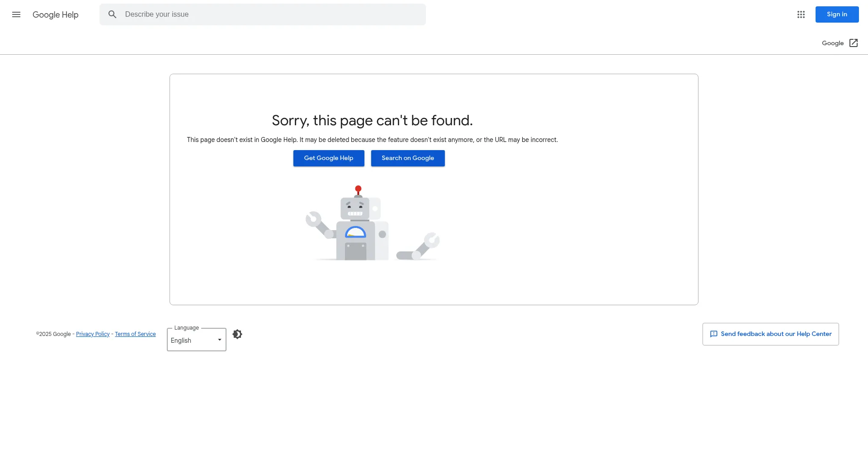The image size is (868, 449).
Task: Expand the English language selector arrow
Action: click(220, 340)
